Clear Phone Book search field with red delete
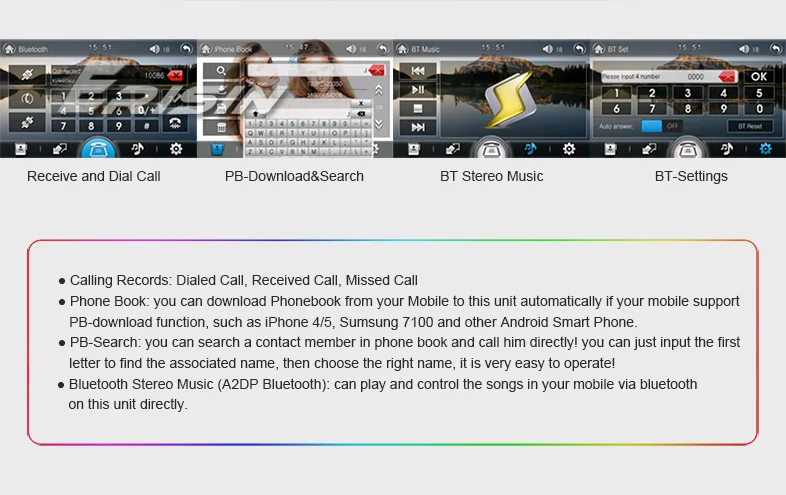786x495 pixels. click(376, 71)
